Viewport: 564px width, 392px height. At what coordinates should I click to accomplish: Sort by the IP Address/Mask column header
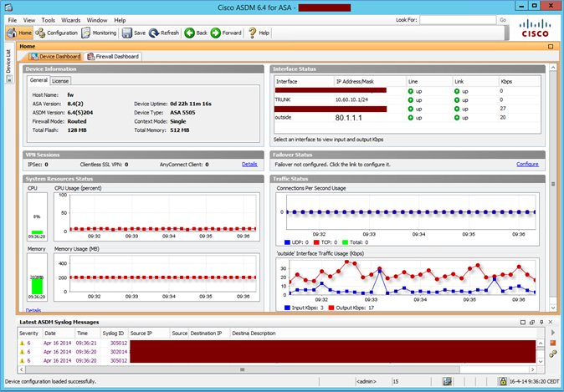pyautogui.click(x=370, y=82)
